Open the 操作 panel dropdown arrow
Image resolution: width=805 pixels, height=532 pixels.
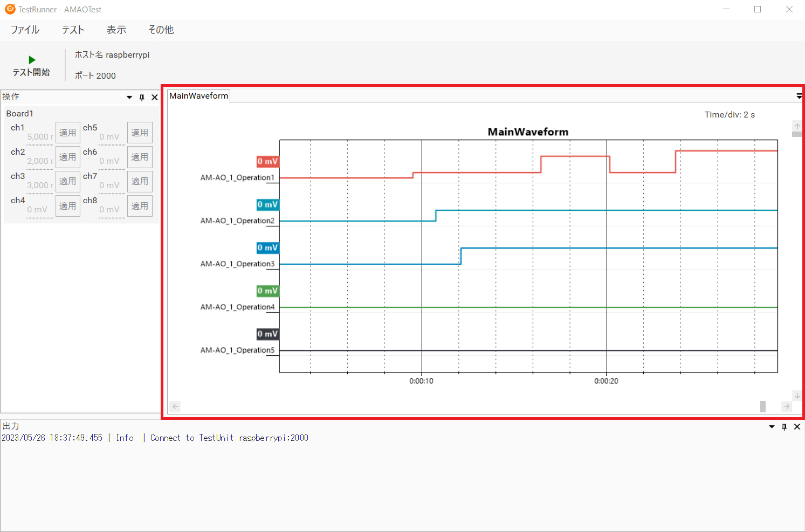[129, 98]
